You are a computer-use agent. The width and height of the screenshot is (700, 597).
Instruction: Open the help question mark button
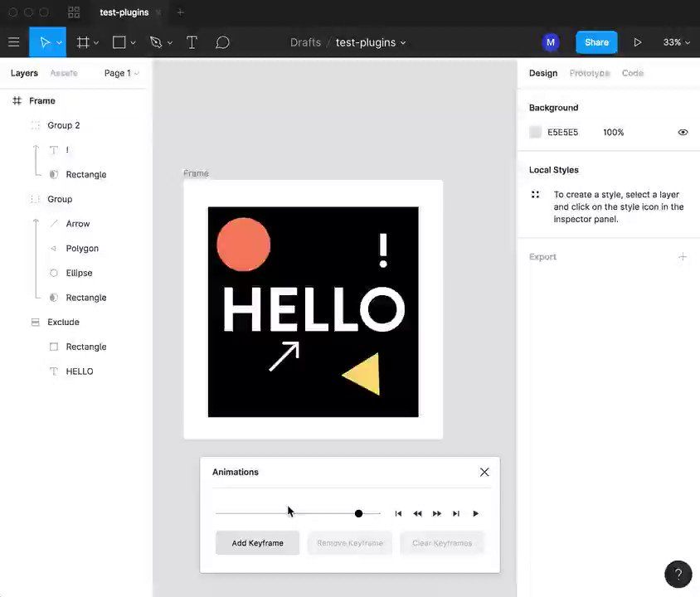coord(678,575)
